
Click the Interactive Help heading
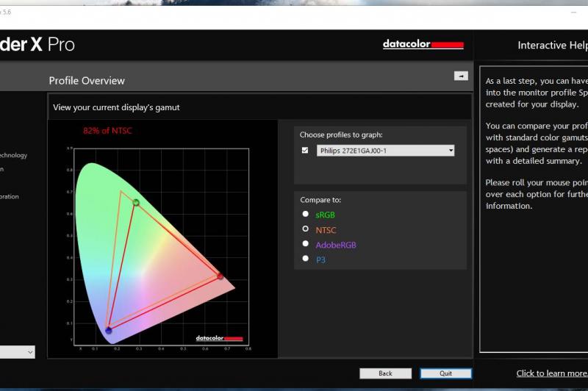553,46
